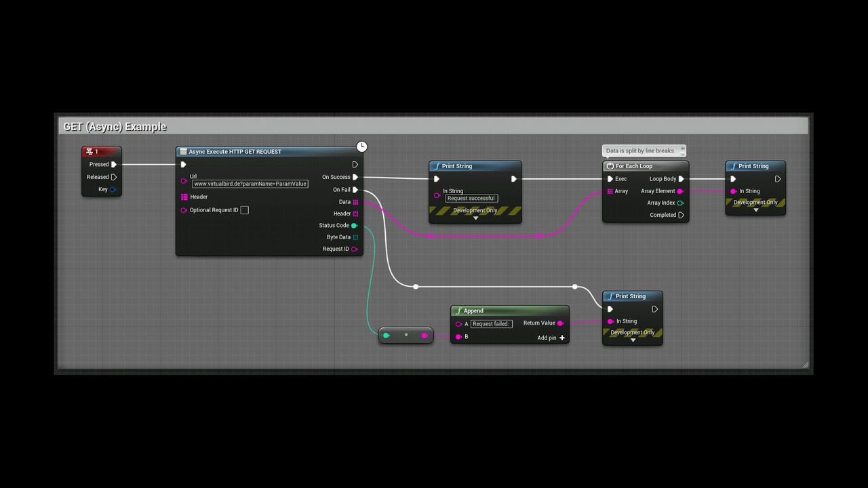Click the comment box resize handle at the corner
868x488 pixels.
805,365
